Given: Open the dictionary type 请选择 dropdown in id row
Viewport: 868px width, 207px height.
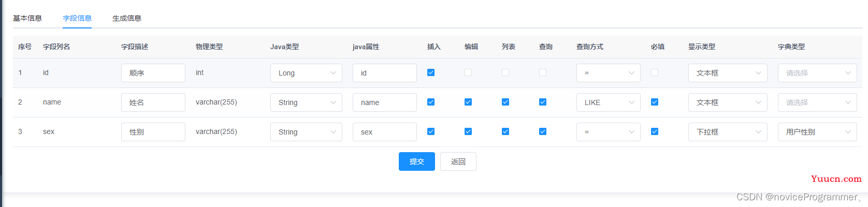Looking at the screenshot, I should pyautogui.click(x=817, y=73).
